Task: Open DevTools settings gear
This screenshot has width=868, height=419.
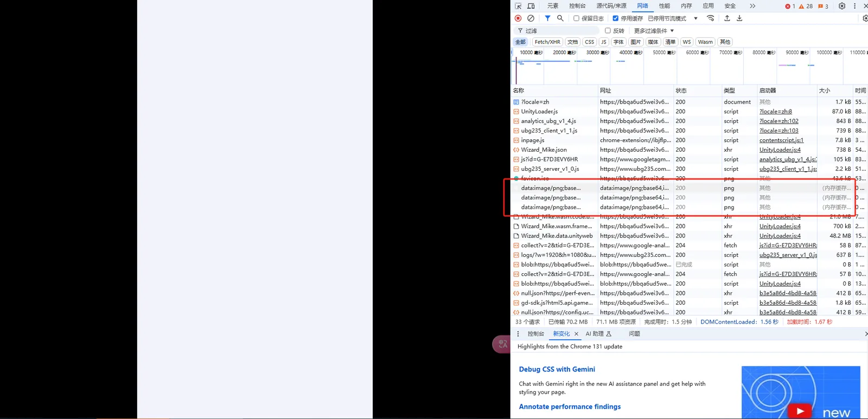Action: pos(842,6)
